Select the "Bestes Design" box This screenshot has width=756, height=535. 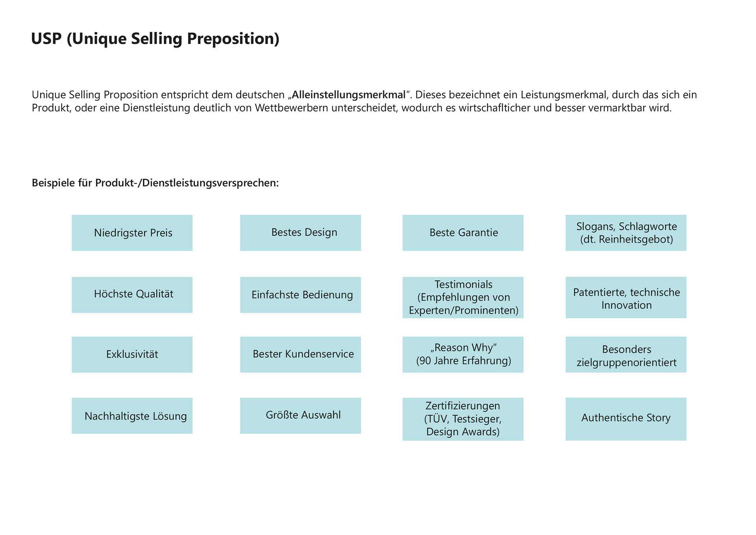click(300, 233)
